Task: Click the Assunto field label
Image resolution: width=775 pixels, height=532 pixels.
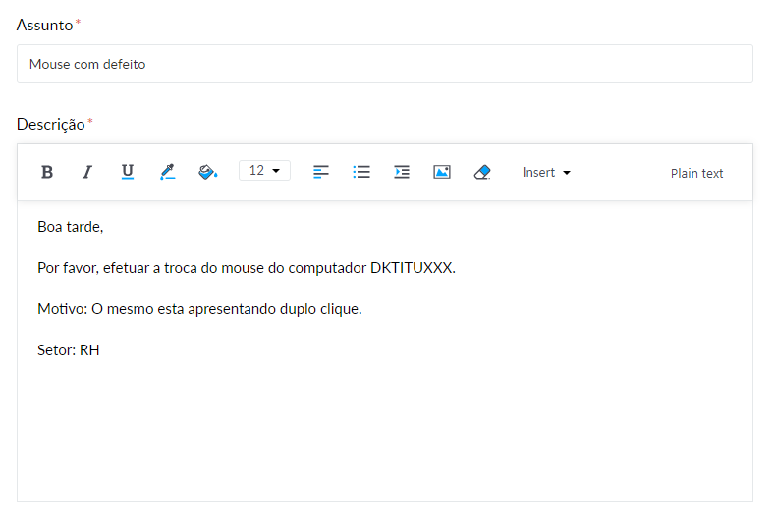Action: (x=44, y=25)
